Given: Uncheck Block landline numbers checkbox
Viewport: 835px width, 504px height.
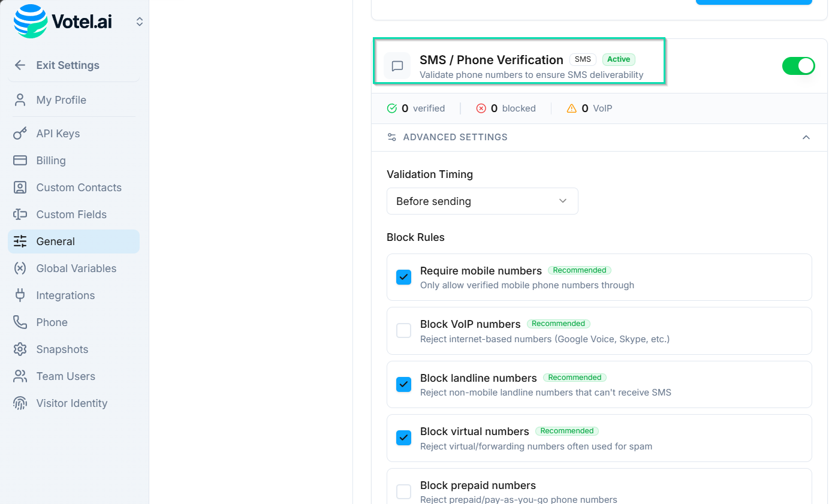Looking at the screenshot, I should tap(404, 385).
